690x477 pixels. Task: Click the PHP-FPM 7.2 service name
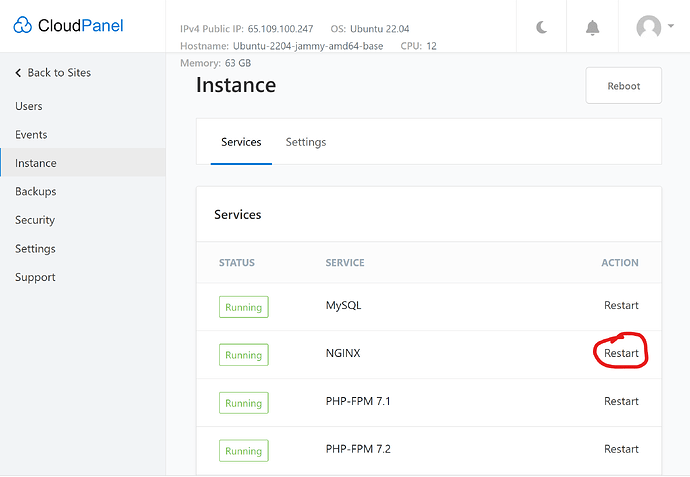click(x=358, y=449)
